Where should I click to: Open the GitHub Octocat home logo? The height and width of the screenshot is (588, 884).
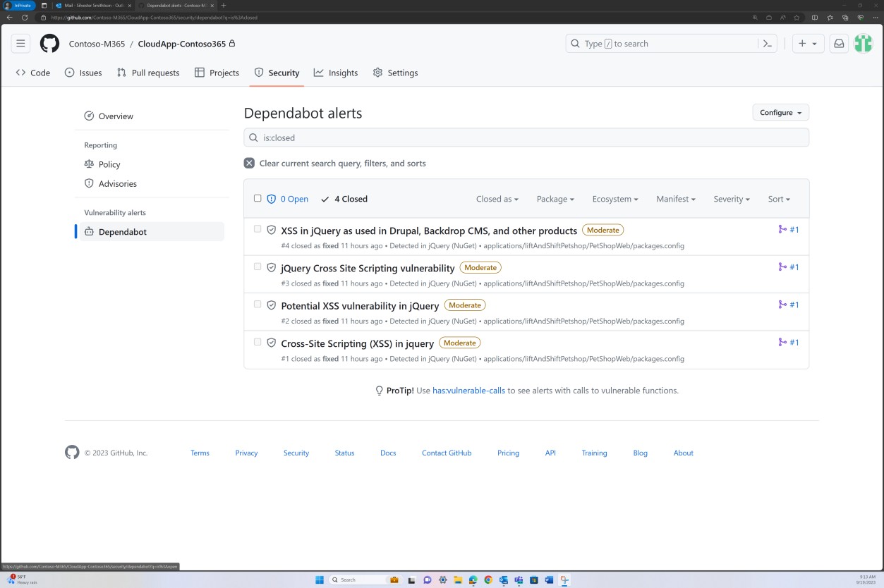tap(49, 43)
